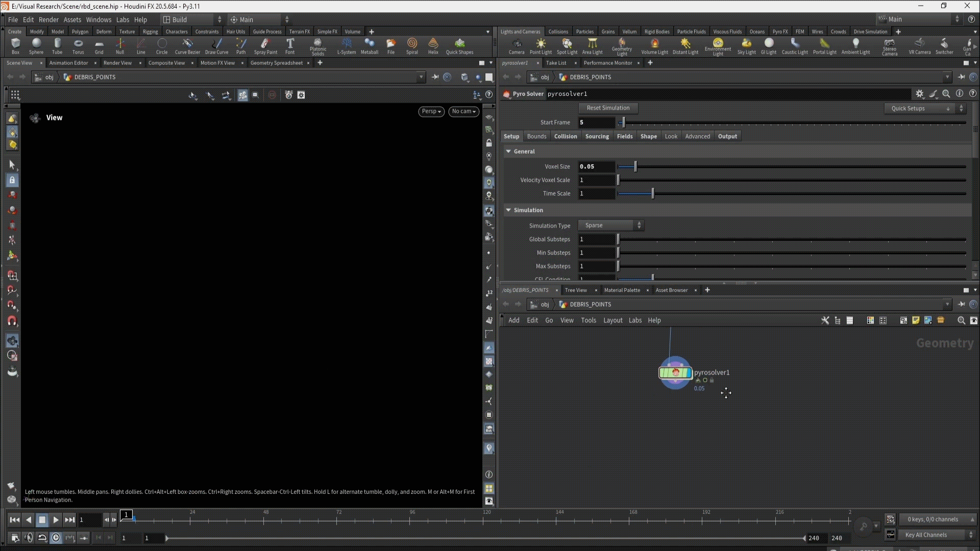Open the Simulation Type dropdown

click(x=611, y=226)
